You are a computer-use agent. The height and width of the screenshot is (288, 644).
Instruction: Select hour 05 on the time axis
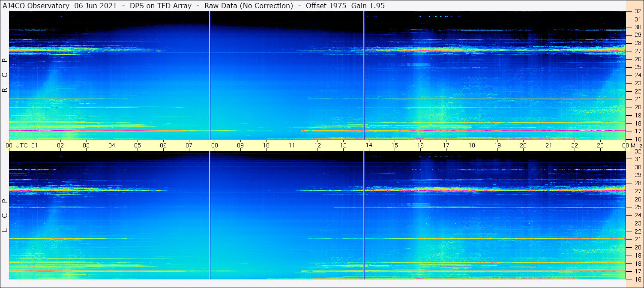(138, 145)
